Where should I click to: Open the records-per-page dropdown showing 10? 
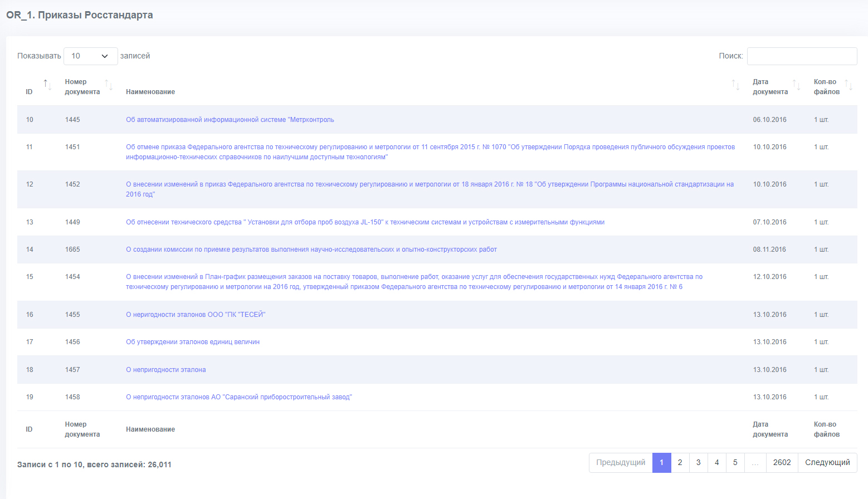point(91,56)
